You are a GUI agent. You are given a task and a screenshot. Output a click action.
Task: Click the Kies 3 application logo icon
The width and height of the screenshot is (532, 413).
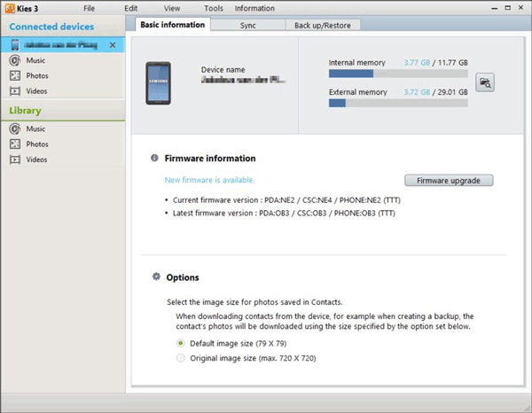[x=10, y=8]
